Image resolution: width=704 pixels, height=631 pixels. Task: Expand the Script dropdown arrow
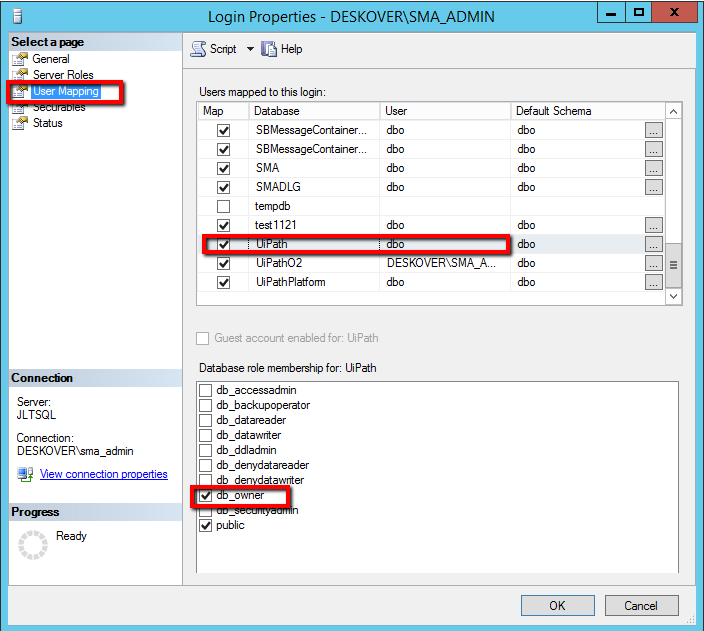tap(250, 49)
